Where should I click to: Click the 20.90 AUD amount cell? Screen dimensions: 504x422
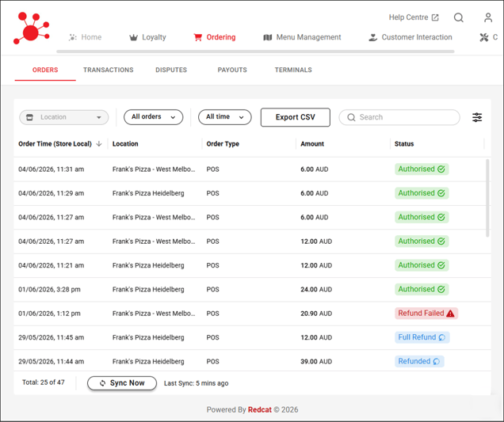[x=316, y=314]
